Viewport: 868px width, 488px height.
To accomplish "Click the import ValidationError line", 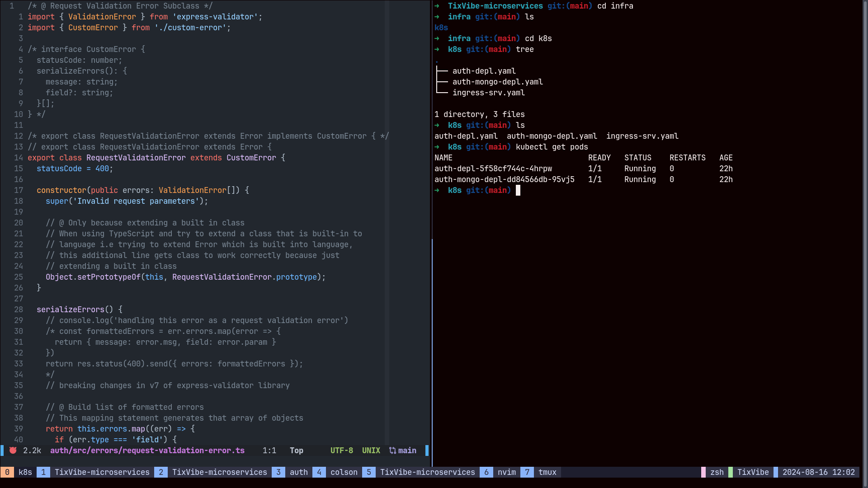I will (x=145, y=17).
